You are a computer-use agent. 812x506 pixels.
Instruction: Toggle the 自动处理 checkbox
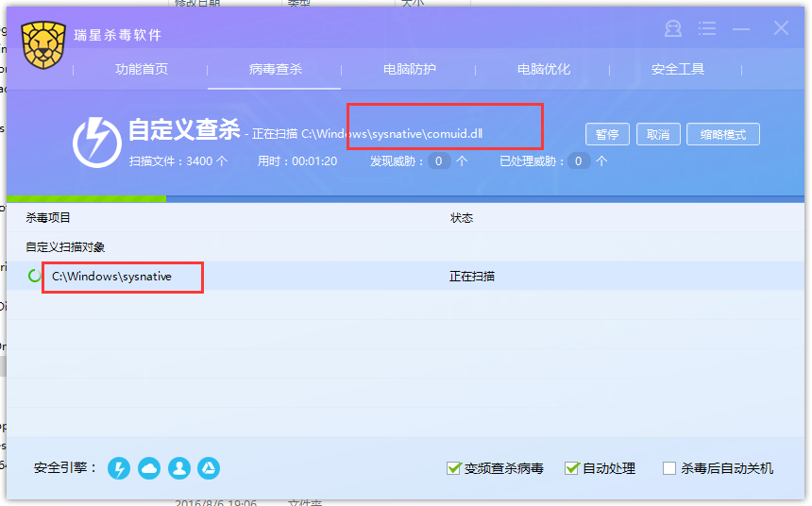pos(572,468)
